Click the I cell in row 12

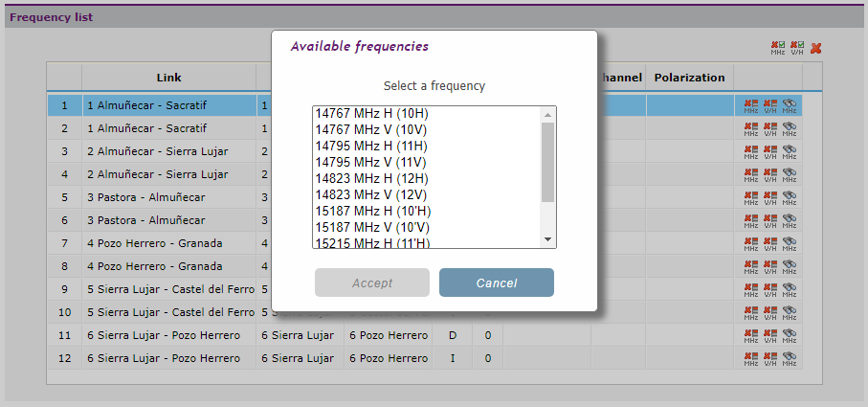(453, 358)
